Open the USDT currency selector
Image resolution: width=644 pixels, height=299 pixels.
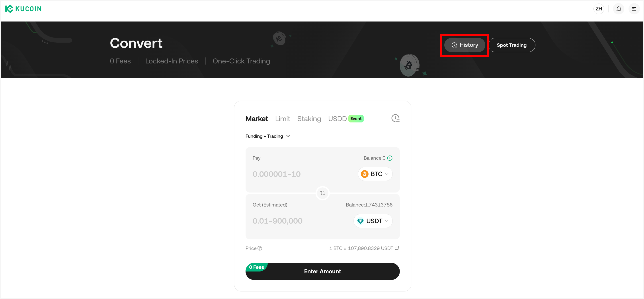[373, 221]
